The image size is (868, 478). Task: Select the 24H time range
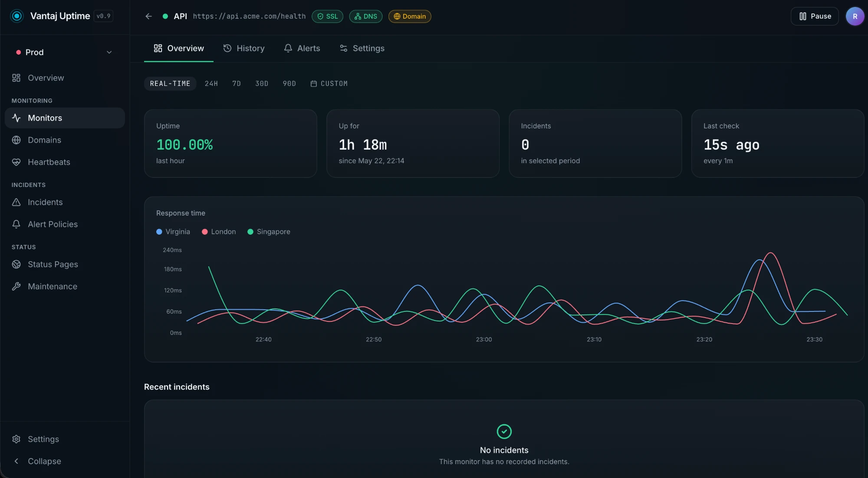tap(211, 83)
